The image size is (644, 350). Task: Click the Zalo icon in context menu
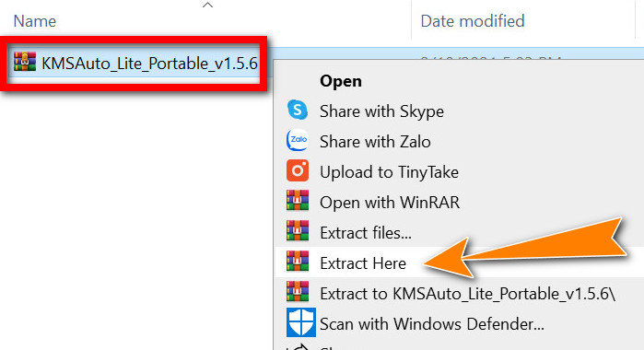click(x=298, y=141)
